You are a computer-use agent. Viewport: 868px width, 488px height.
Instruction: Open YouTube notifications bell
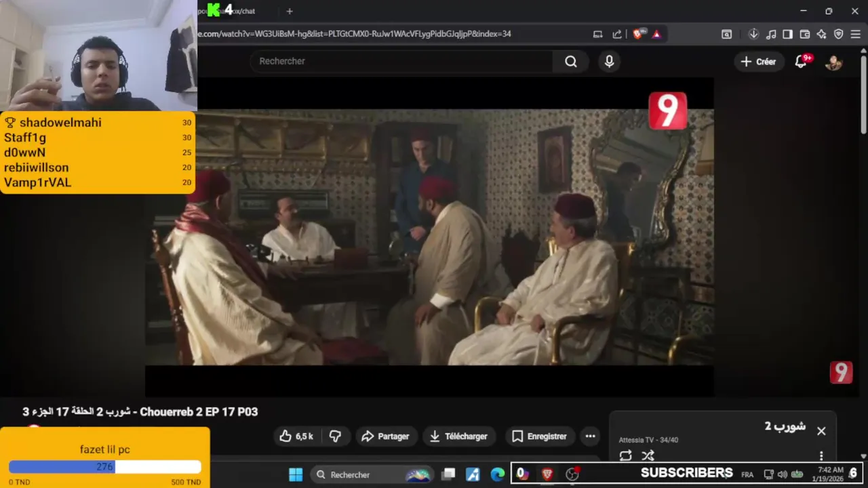tap(802, 62)
